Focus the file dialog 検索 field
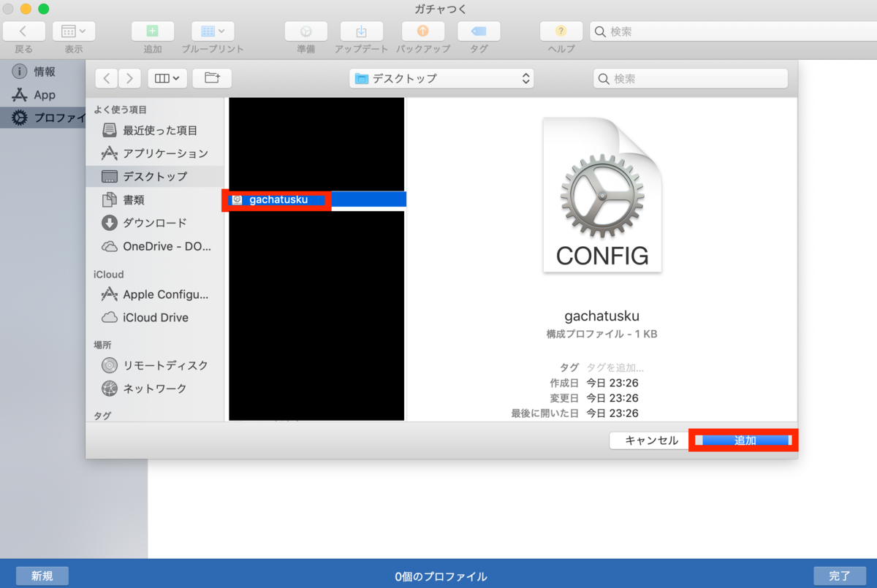Image resolution: width=877 pixels, height=588 pixels. (x=691, y=78)
